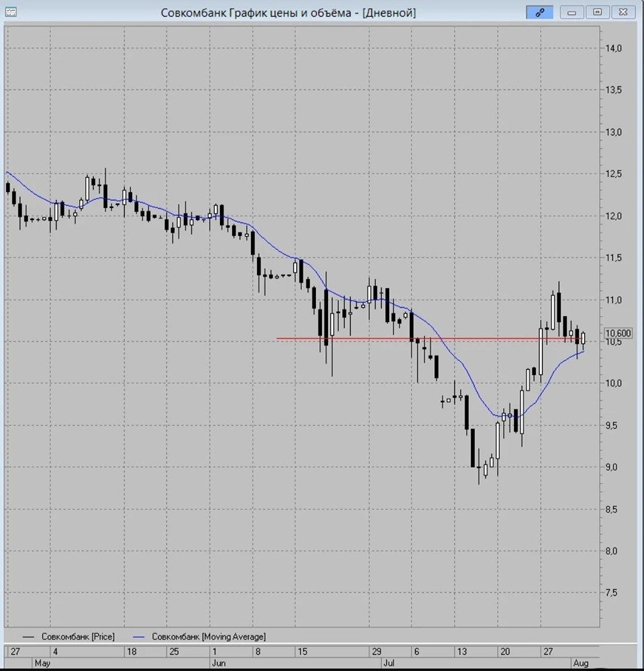Click the 10,0 price axis label
644x671 pixels.
pos(613,383)
